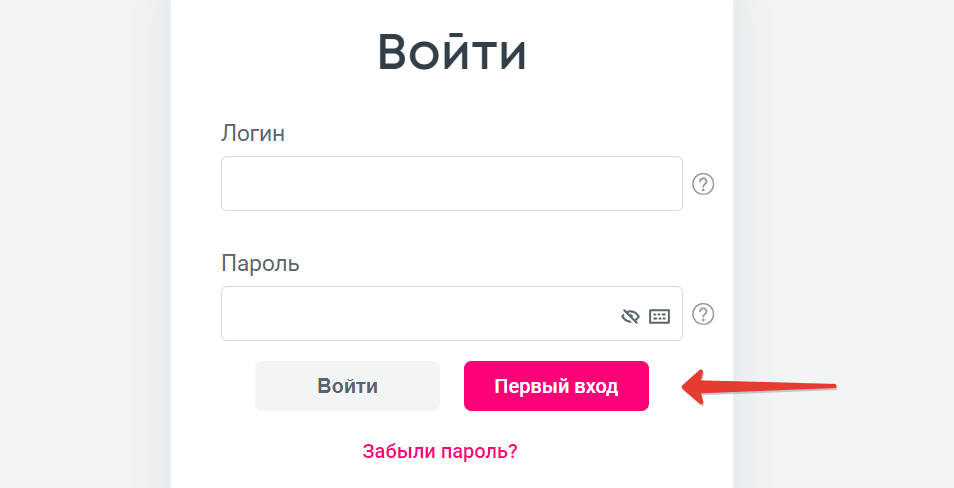Reveal the password using crossed-eye icon
954x488 pixels.
[x=630, y=317]
